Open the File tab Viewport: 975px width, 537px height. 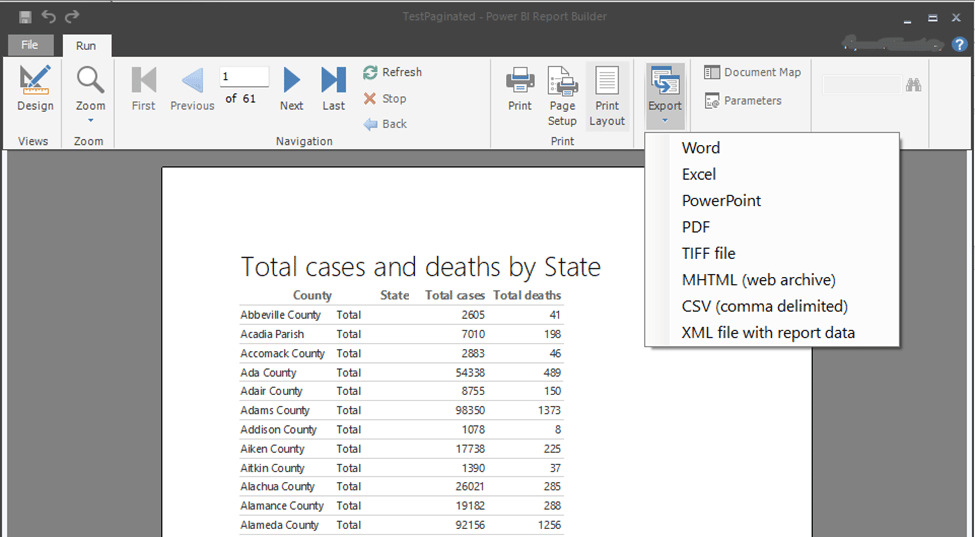(30, 45)
